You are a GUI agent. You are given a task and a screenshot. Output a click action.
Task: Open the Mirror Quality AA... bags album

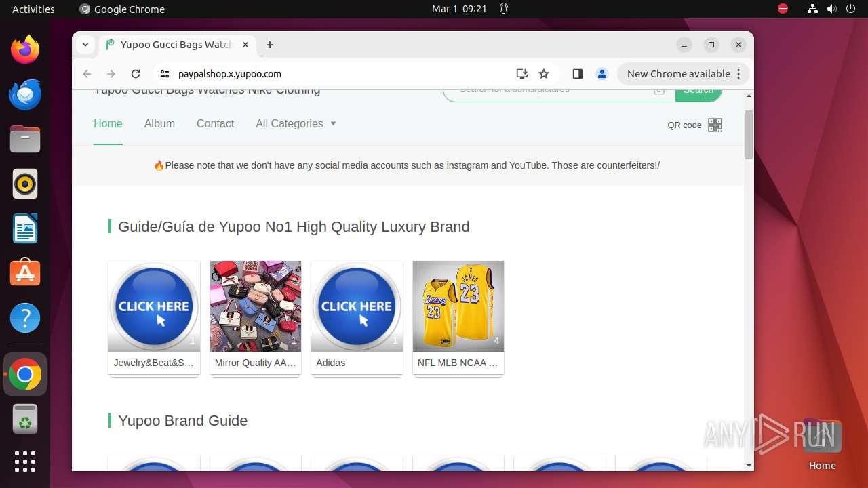pos(256,306)
